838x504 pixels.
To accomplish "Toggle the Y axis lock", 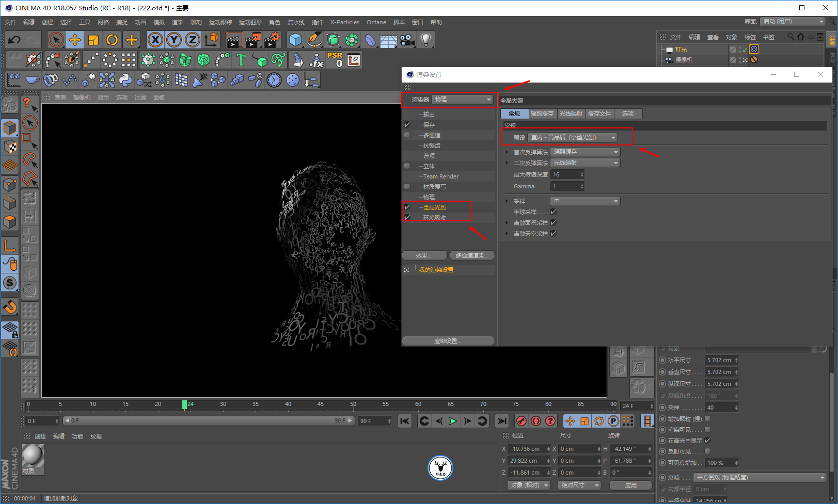I will tap(174, 40).
